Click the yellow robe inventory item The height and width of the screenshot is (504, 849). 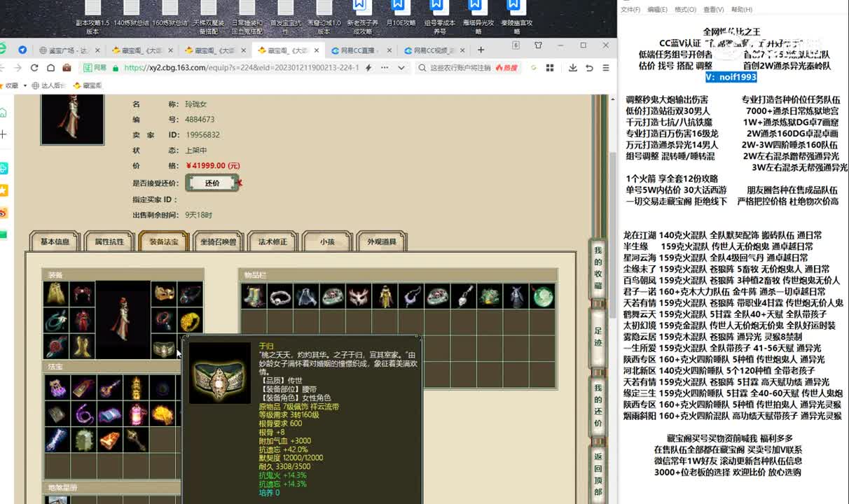pos(385,296)
